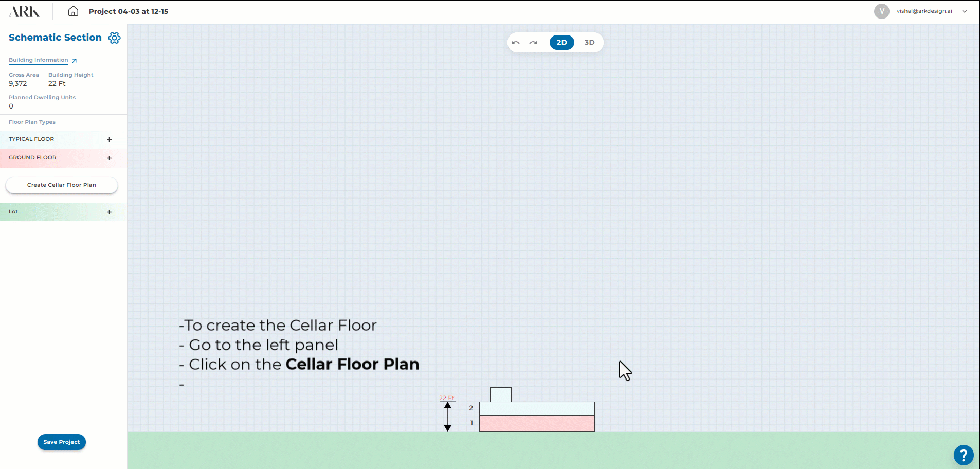Screen dimensions: 980x469
Task: Click the undo arrow
Action: 516,43
